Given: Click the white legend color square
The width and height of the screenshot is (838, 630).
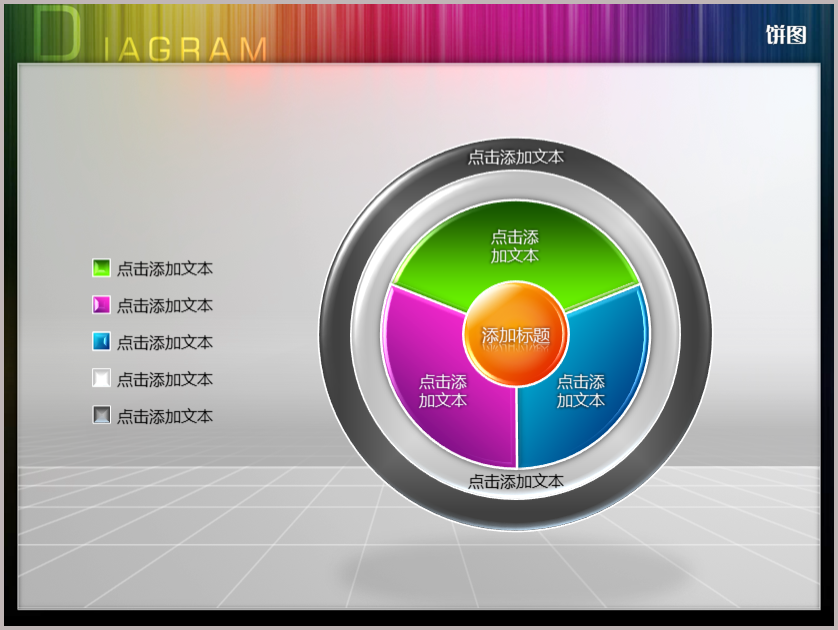Looking at the screenshot, I should coord(102,378).
